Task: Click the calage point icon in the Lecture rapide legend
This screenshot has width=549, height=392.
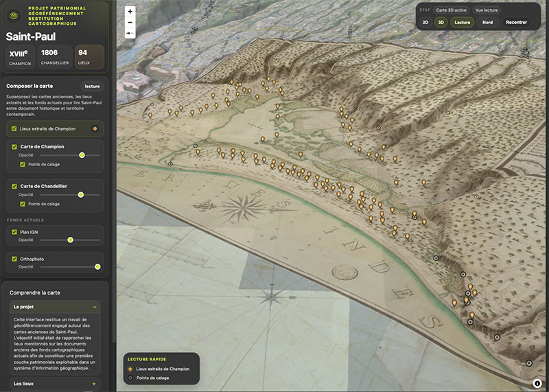Action: tap(130, 378)
